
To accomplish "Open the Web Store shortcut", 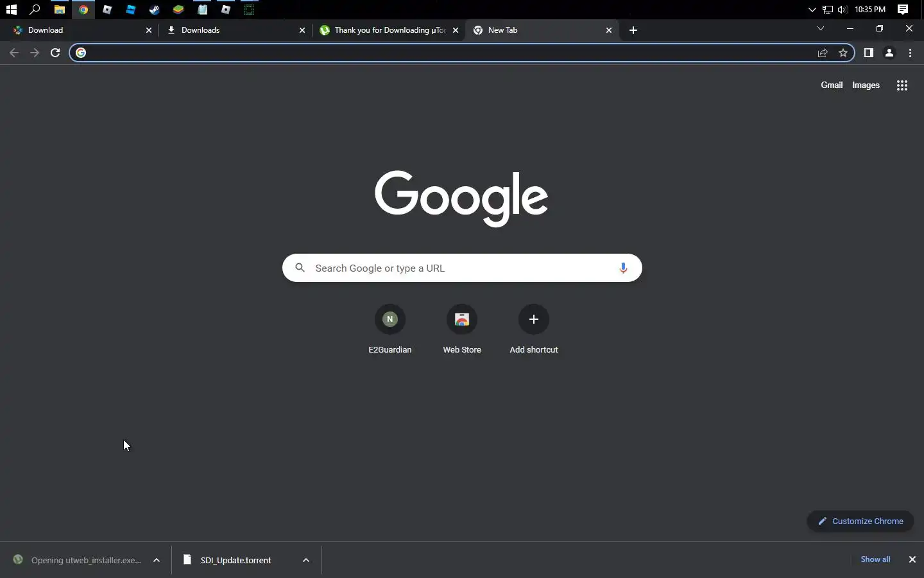I will pos(462,329).
